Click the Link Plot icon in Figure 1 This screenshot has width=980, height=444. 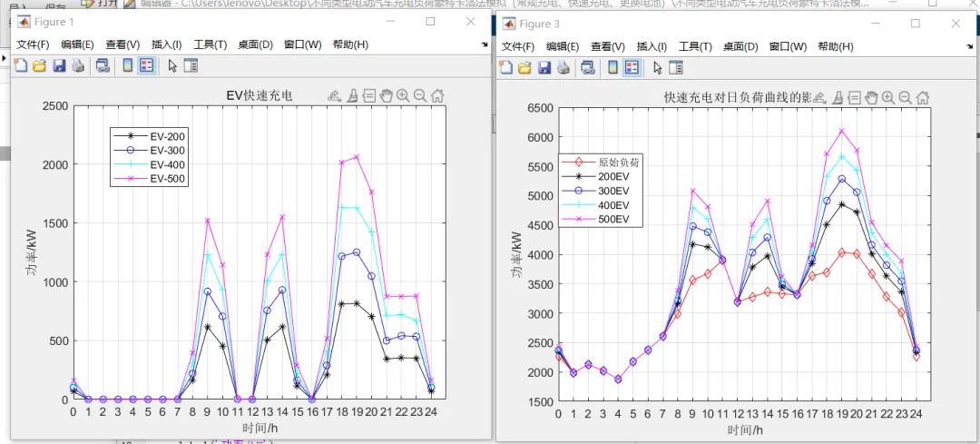[x=102, y=65]
